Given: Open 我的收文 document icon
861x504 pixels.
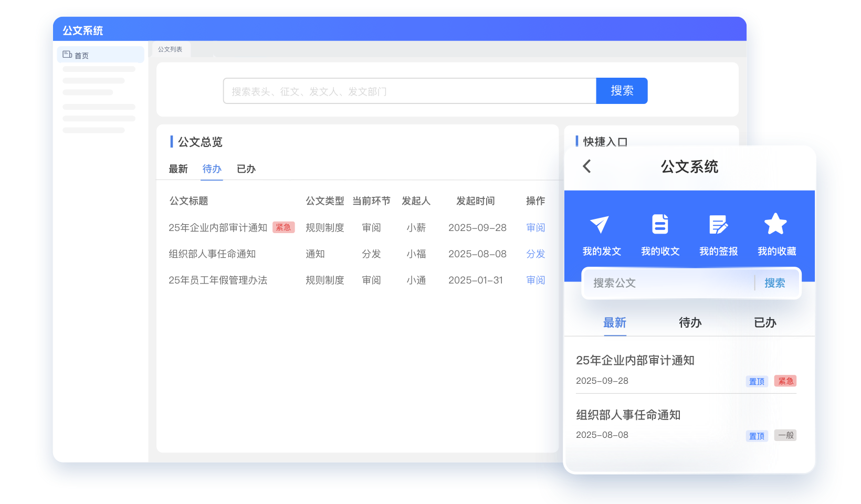Looking at the screenshot, I should [x=660, y=224].
